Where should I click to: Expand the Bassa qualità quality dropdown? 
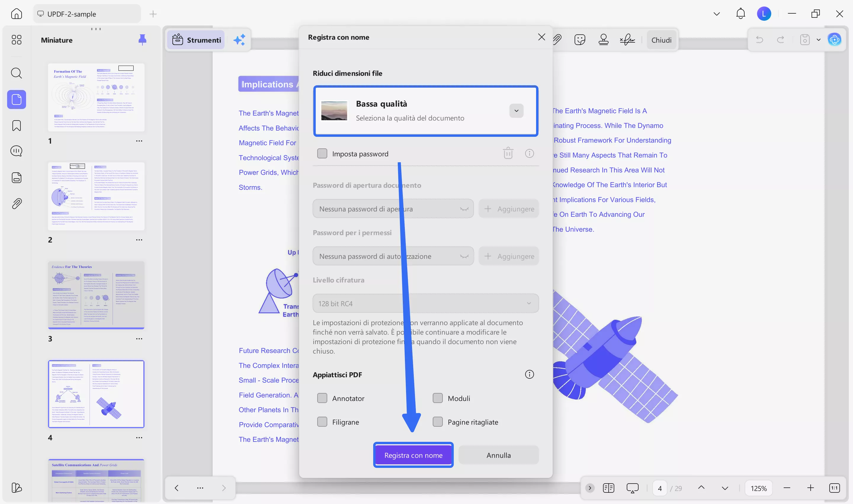(x=516, y=111)
